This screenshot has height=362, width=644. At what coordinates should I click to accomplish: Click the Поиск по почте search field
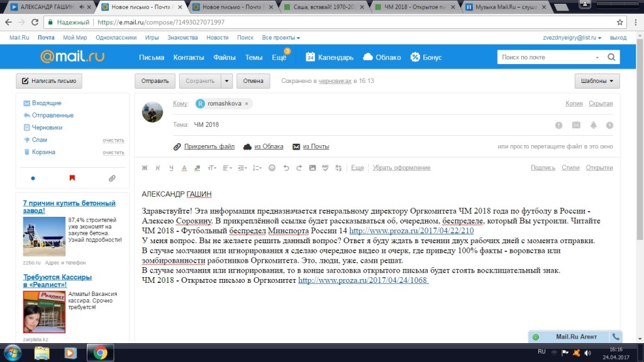[547, 57]
